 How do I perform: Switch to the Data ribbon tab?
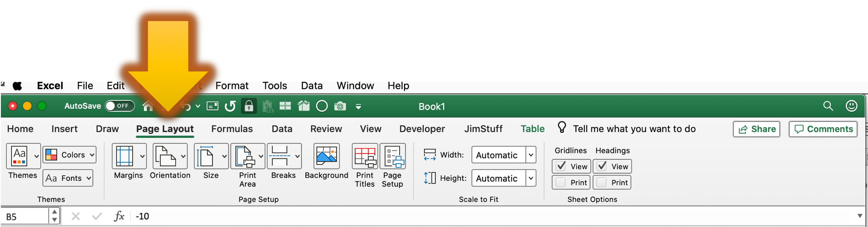(x=282, y=129)
